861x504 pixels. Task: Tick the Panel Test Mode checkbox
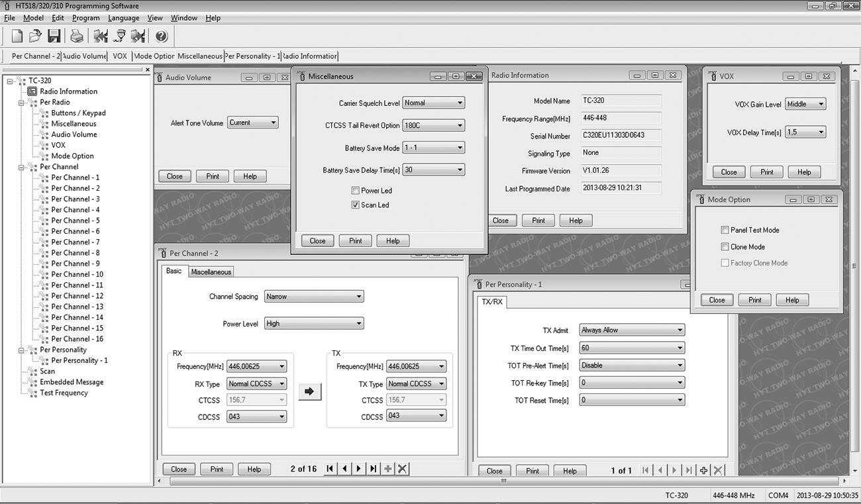point(725,230)
